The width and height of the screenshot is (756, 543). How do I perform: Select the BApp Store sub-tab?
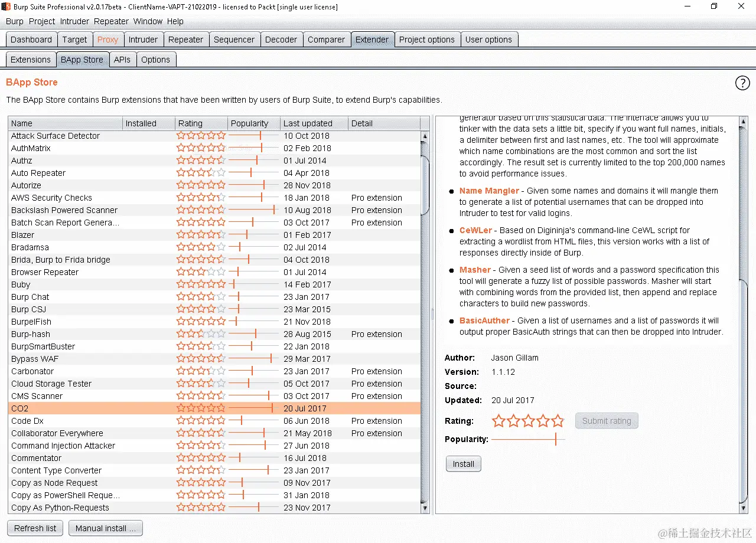click(82, 60)
